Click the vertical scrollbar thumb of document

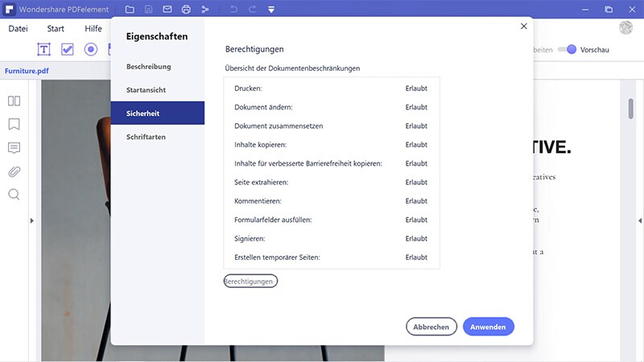click(x=631, y=109)
